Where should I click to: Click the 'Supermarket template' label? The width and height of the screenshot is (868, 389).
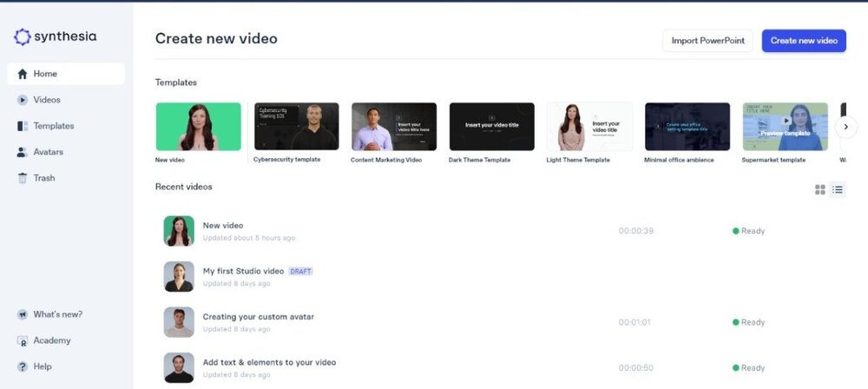(774, 160)
